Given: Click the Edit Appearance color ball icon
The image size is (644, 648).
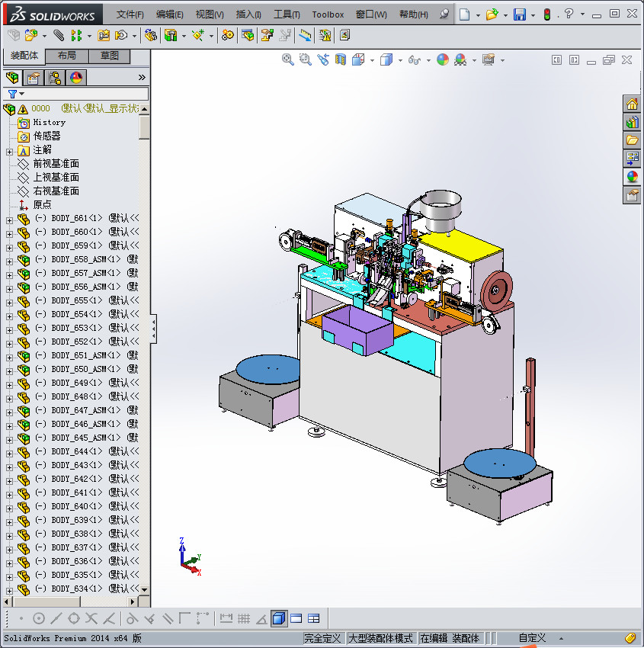Looking at the screenshot, I should (442, 60).
